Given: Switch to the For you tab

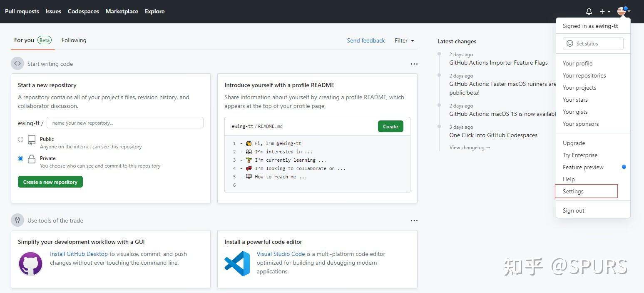Looking at the screenshot, I should (x=32, y=40).
